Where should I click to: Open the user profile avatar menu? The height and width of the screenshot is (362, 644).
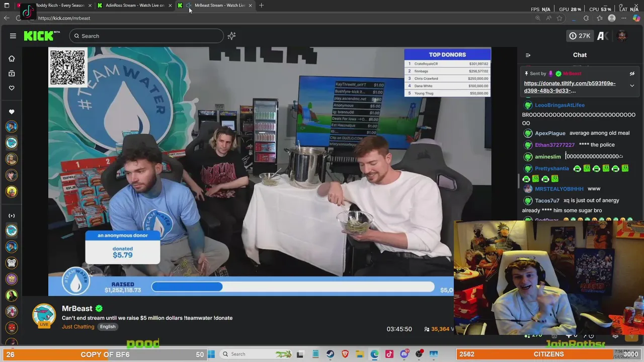coord(622,36)
